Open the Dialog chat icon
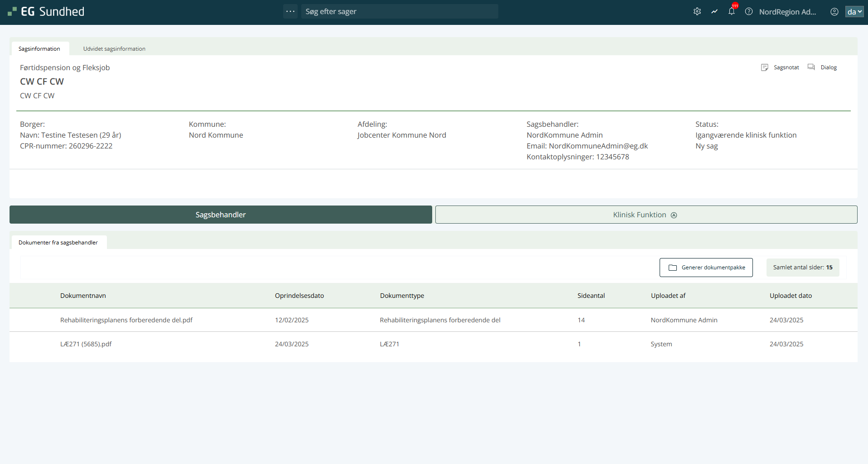This screenshot has width=868, height=464. tap(811, 67)
